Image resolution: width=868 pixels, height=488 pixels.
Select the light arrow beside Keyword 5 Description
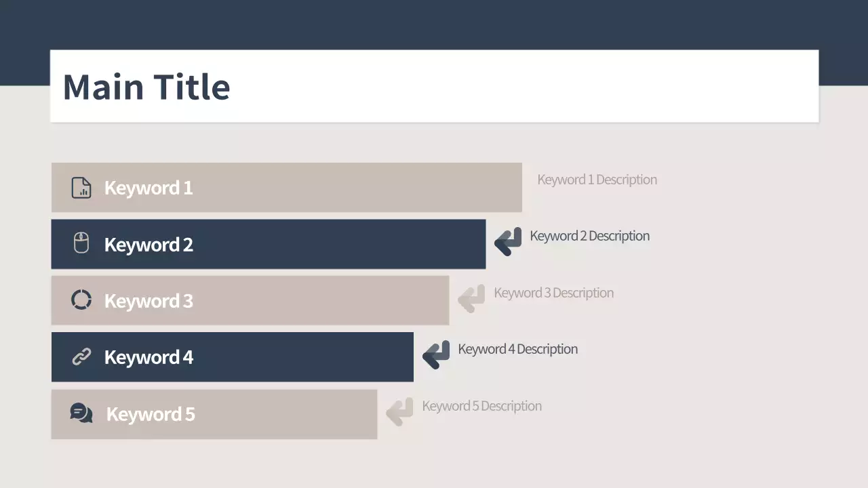[x=399, y=411]
